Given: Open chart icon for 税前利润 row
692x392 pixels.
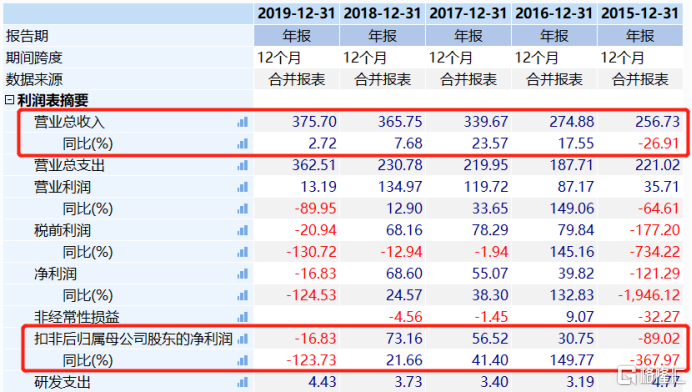Looking at the screenshot, I should (x=243, y=230).
